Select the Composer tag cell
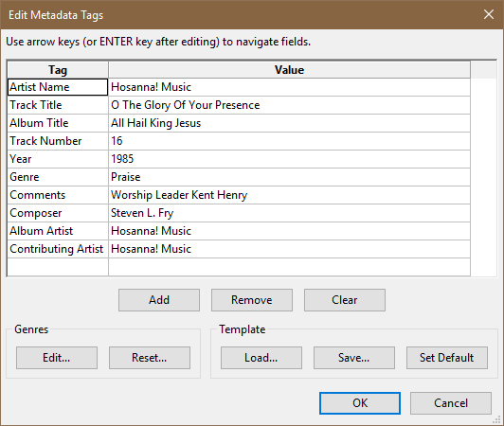 coord(58,213)
